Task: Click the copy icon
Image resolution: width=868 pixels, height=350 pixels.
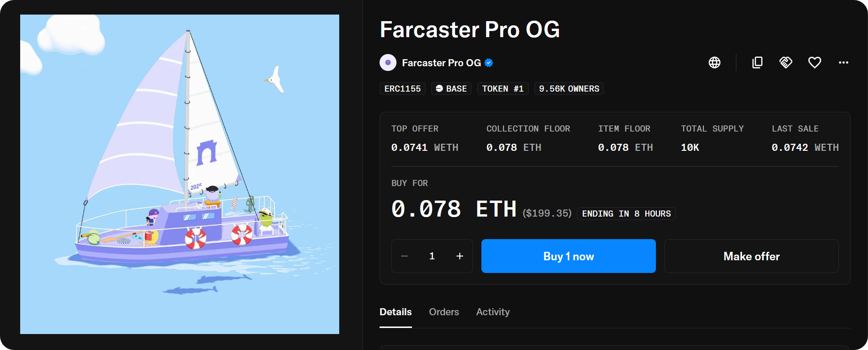Action: click(757, 62)
